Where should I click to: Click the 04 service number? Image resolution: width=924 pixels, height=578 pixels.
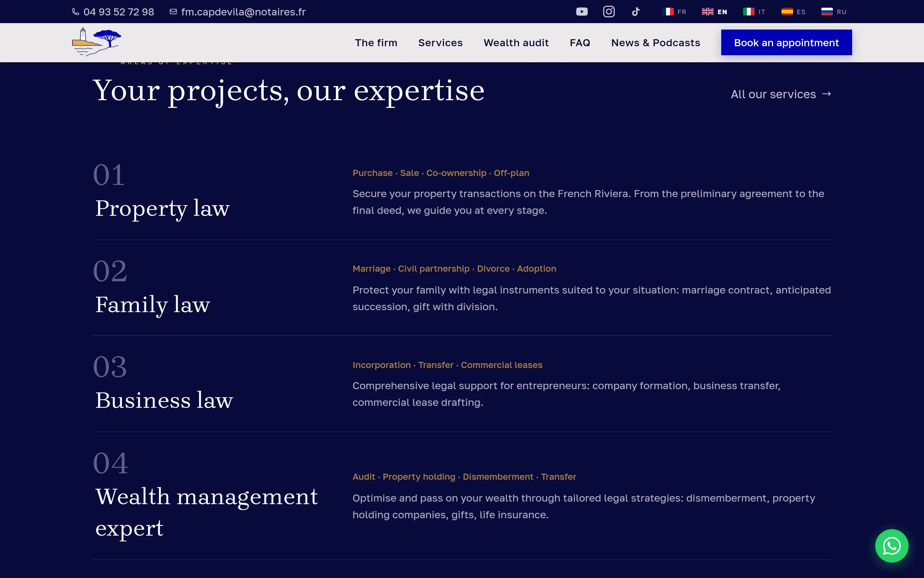111,463
